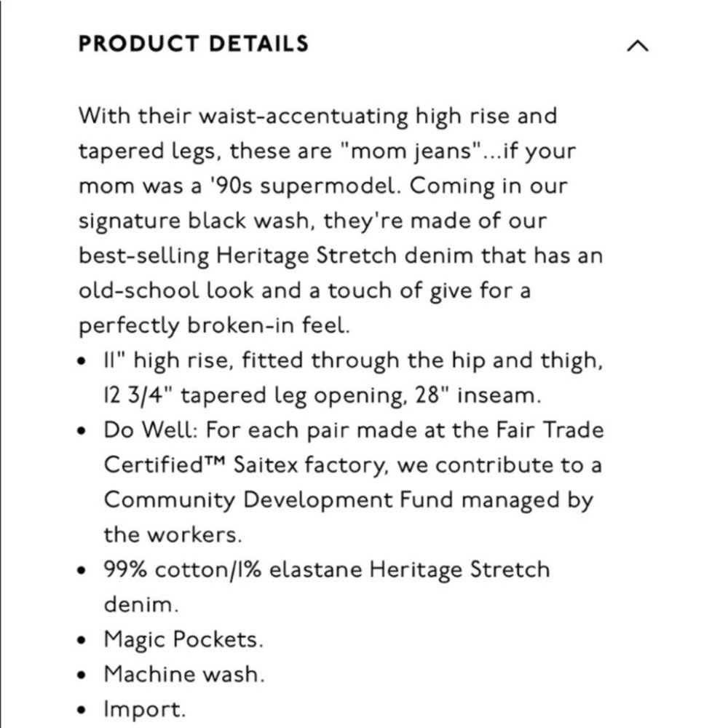Click the bullet dot beside Magic Pockets
Viewport: 728px width, 728px height.
click(82, 640)
